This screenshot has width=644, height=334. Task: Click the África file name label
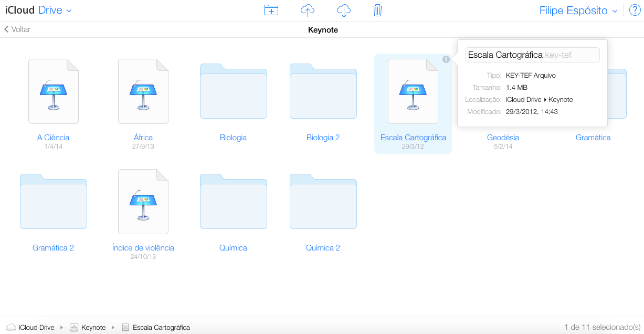point(143,138)
